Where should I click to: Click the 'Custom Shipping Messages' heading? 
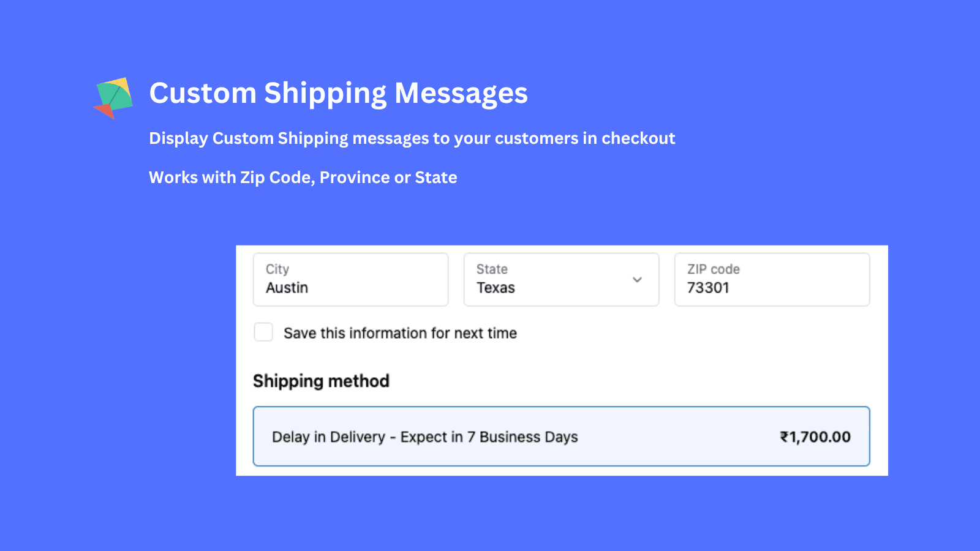[339, 93]
